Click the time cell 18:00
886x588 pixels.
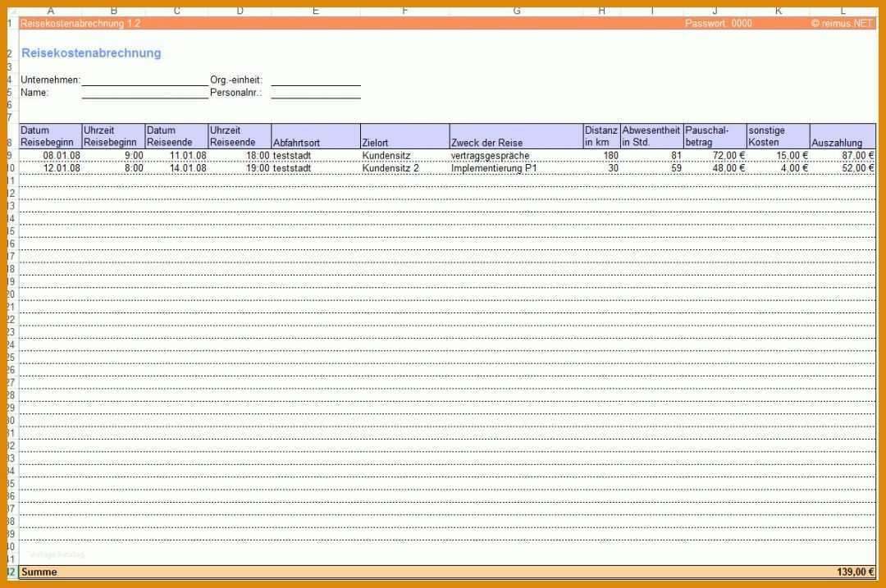point(240,155)
